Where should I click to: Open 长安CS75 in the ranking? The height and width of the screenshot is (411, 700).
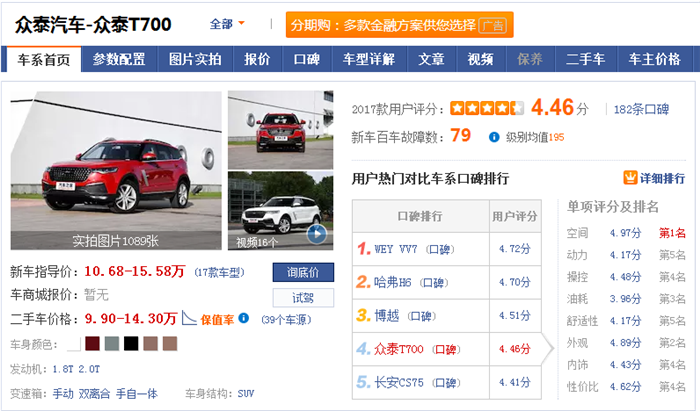pos(399,382)
